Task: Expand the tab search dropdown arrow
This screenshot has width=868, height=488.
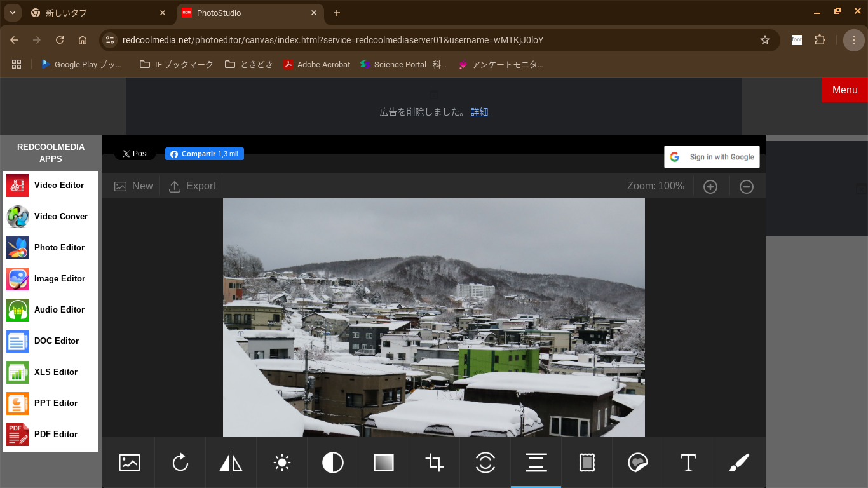Action: [12, 13]
